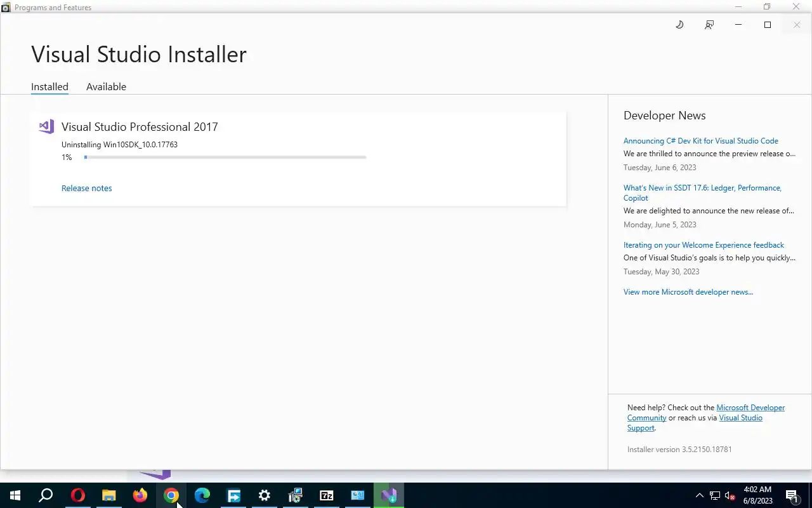
Task: Switch to the Installed tab
Action: click(x=49, y=86)
